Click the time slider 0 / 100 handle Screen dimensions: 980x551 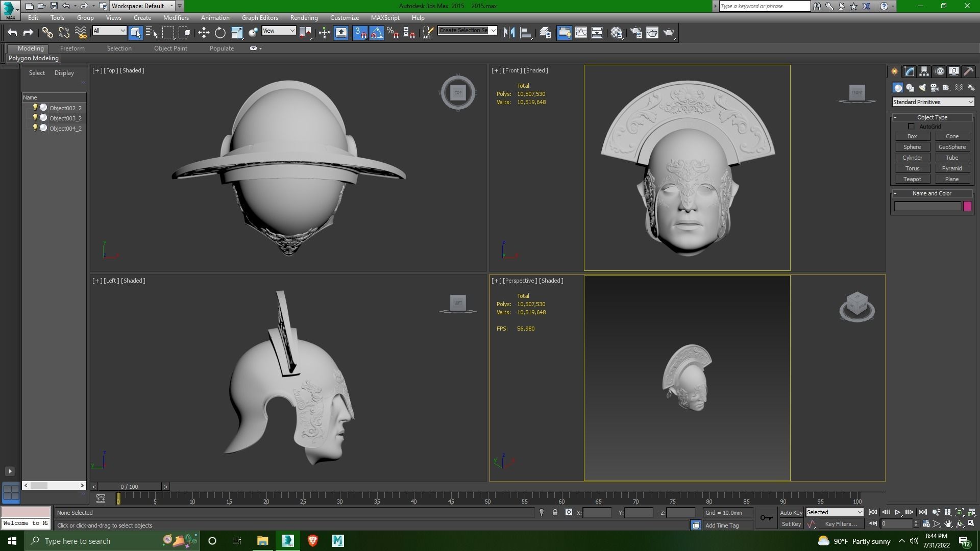(x=130, y=487)
